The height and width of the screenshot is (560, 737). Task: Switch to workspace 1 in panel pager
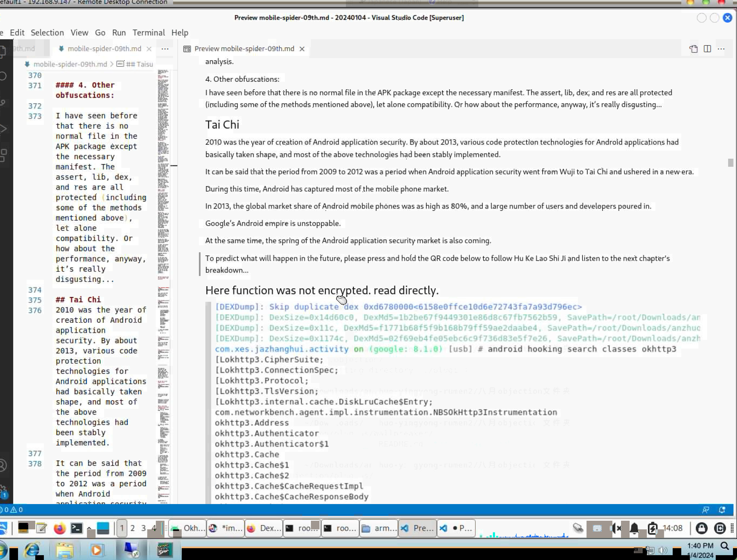point(122,528)
